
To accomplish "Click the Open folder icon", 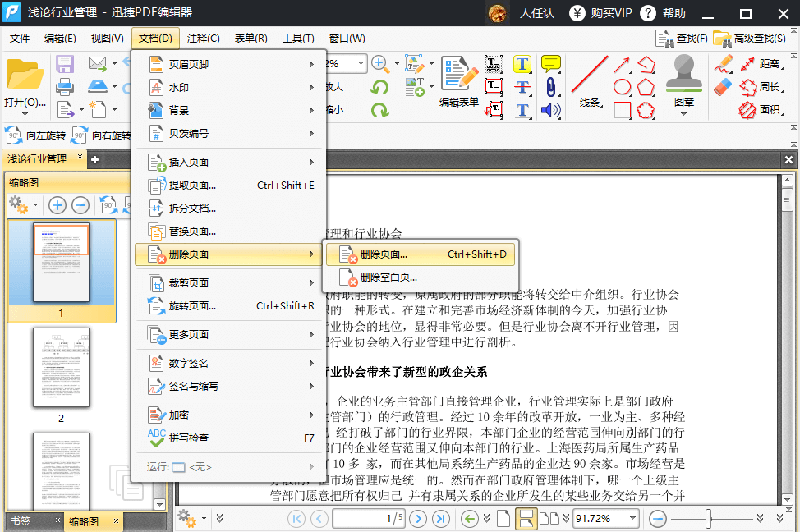I will (x=24, y=76).
